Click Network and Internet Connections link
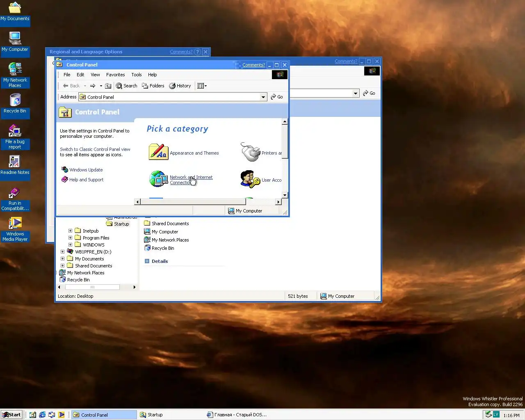Viewport: 525px width, 420px height. [x=191, y=180]
